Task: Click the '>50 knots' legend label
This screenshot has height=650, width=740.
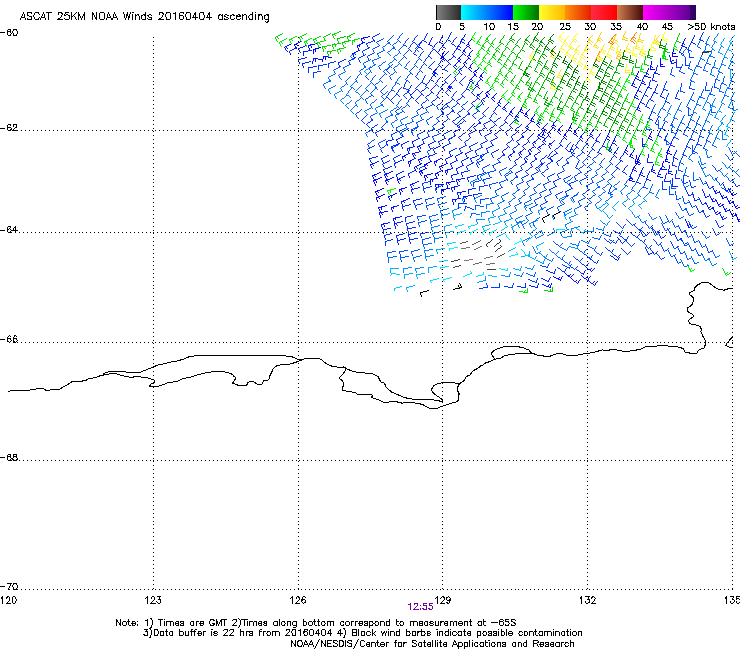Action: 711,27
